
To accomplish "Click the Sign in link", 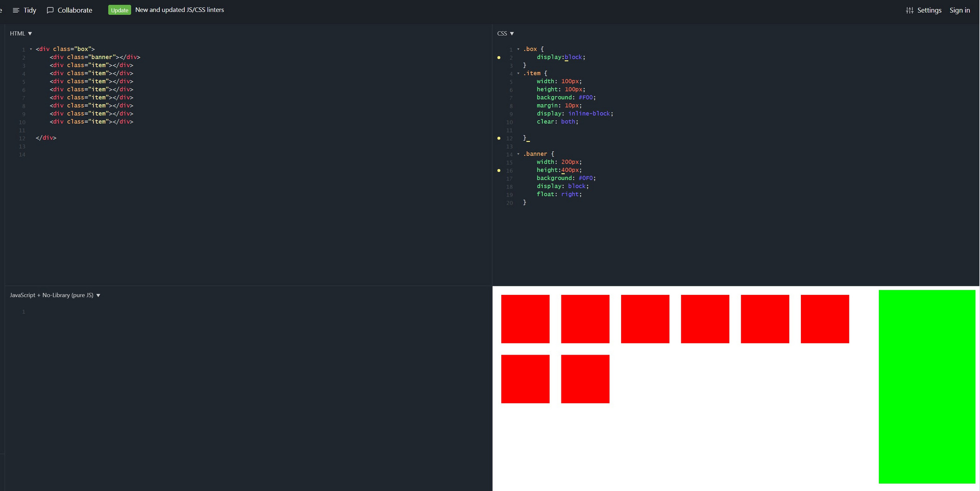I will click(x=960, y=10).
